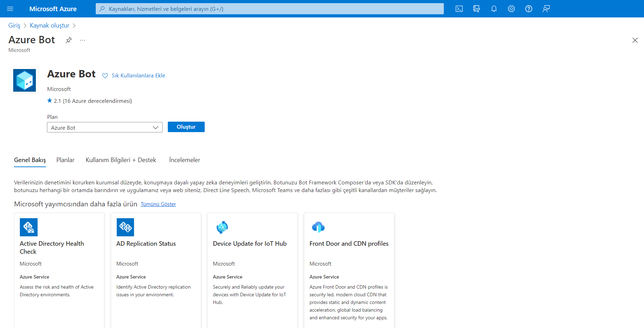This screenshot has height=328, width=644.
Task: Open Front Door and CDN profiles card title
Action: tap(349, 244)
